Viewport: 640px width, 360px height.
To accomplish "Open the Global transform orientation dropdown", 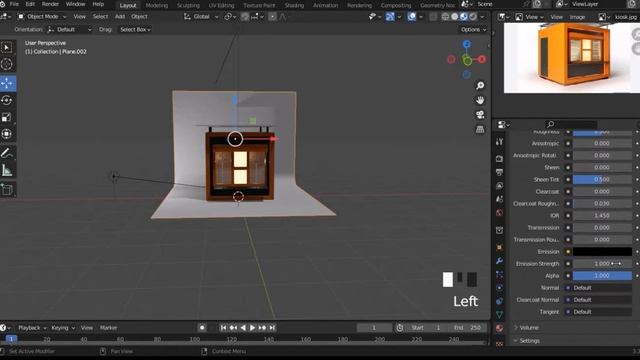I will pos(201,17).
